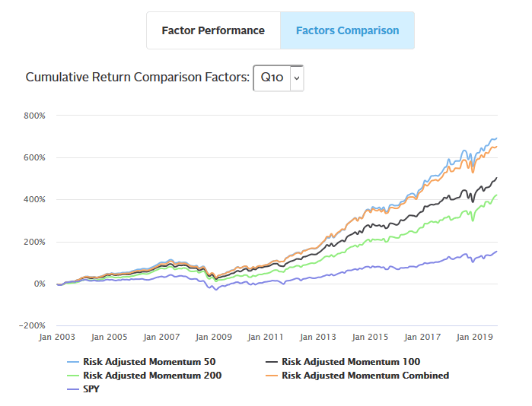
Task: Open the Q10 quantile dropdown
Action: pyautogui.click(x=272, y=78)
